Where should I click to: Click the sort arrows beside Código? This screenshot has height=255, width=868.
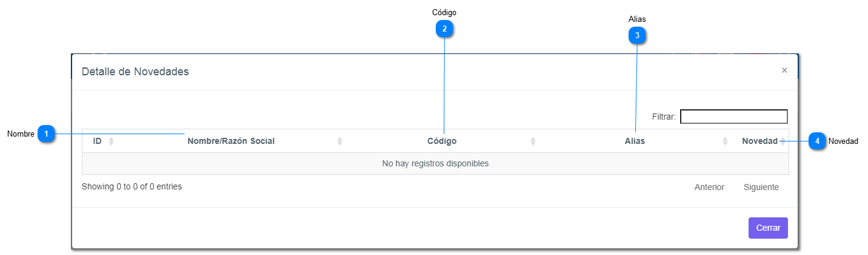(533, 141)
